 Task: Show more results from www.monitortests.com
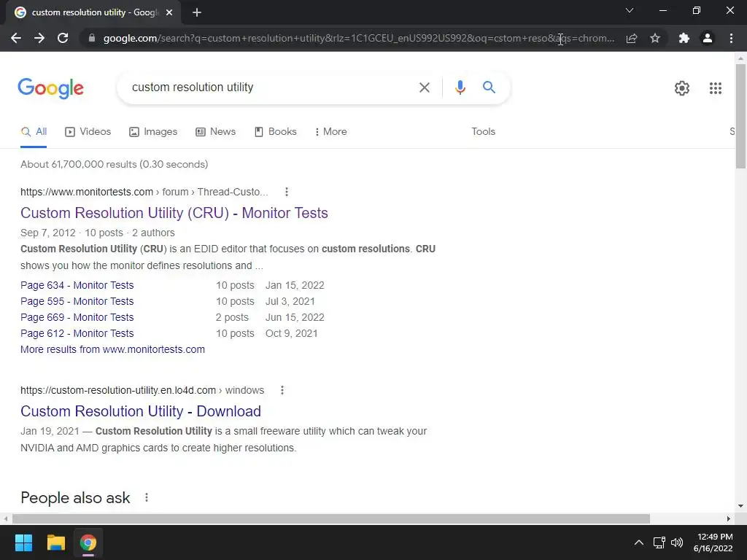(x=112, y=349)
